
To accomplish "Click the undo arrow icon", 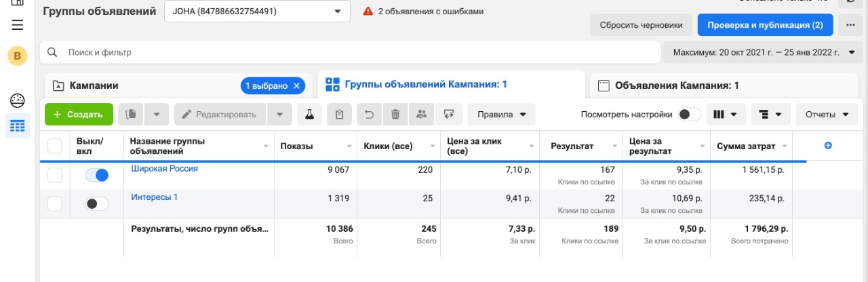I will 369,115.
